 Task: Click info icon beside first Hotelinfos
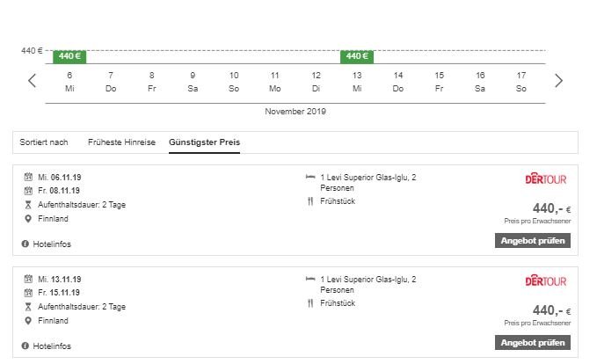[x=25, y=244]
